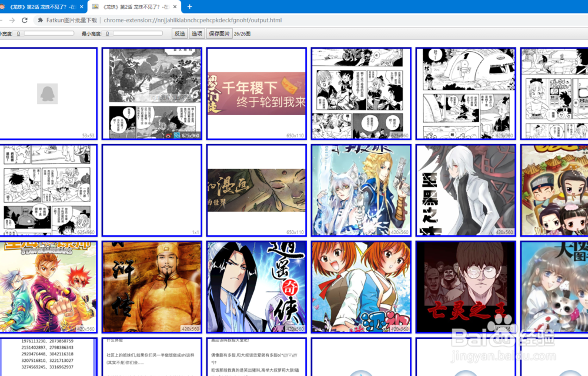Click the Fatkun图片批量下载 page title text
The image size is (588, 376).
click(72, 20)
